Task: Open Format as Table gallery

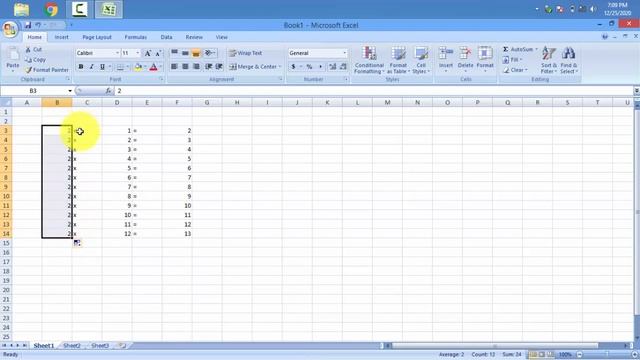Action: pyautogui.click(x=398, y=60)
